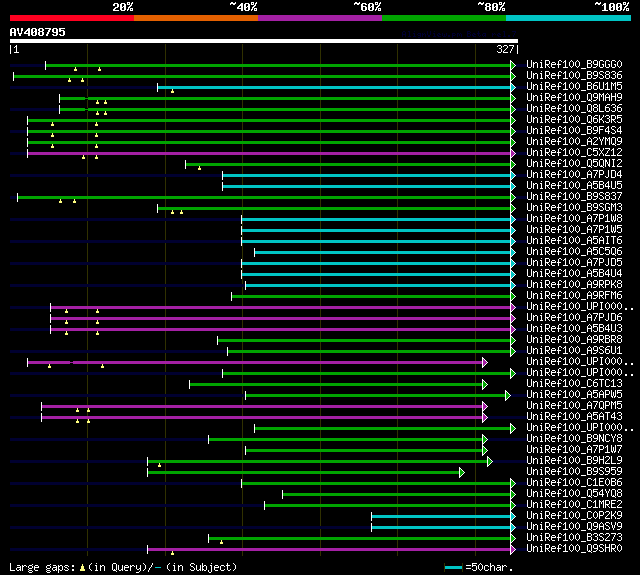Click the cyan 50char scale legend bar
This screenshot has width=640, height=575.
453,567
